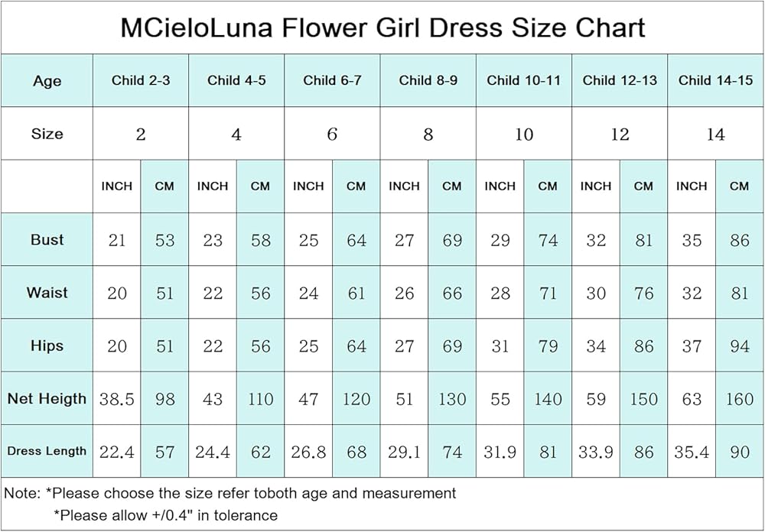Screen dimensions: 765x532
Task: Click the MCieloLuna Flower Girl Dress Size Chart title
Action: tap(382, 28)
